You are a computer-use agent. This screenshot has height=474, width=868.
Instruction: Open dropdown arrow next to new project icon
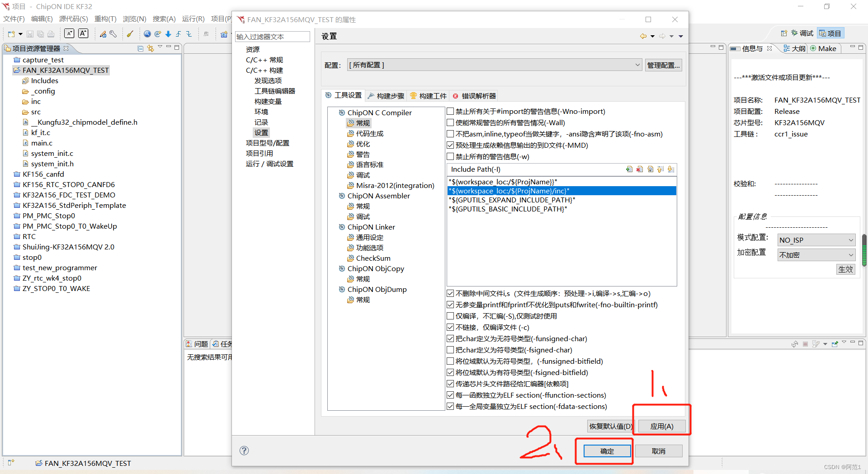click(20, 34)
